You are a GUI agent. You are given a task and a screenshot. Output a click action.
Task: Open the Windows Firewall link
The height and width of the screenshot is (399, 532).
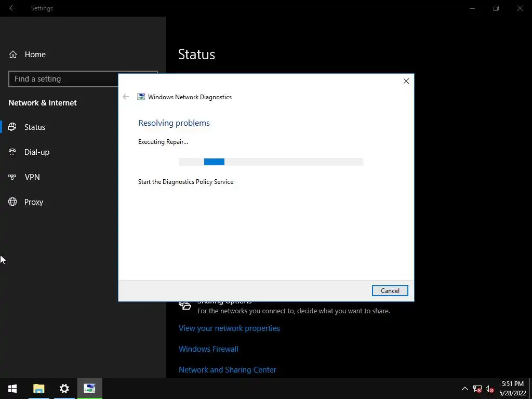pos(208,349)
